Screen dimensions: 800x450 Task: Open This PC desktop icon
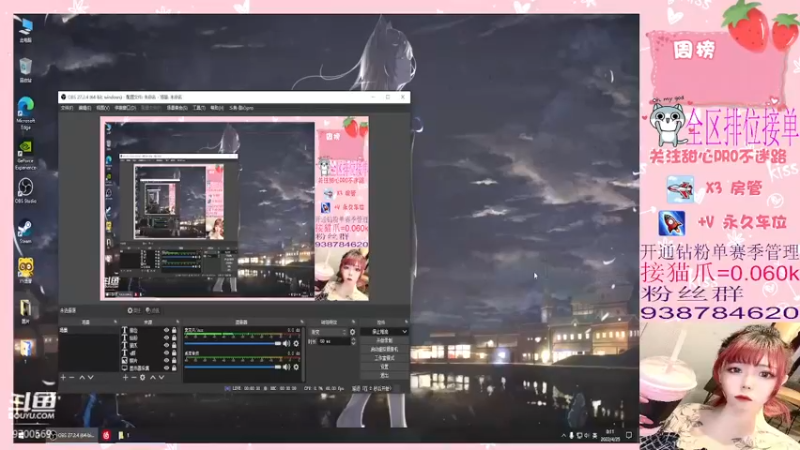point(26,30)
